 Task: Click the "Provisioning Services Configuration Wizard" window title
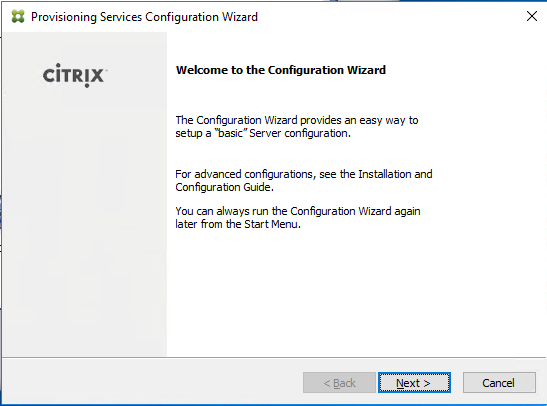tap(144, 17)
